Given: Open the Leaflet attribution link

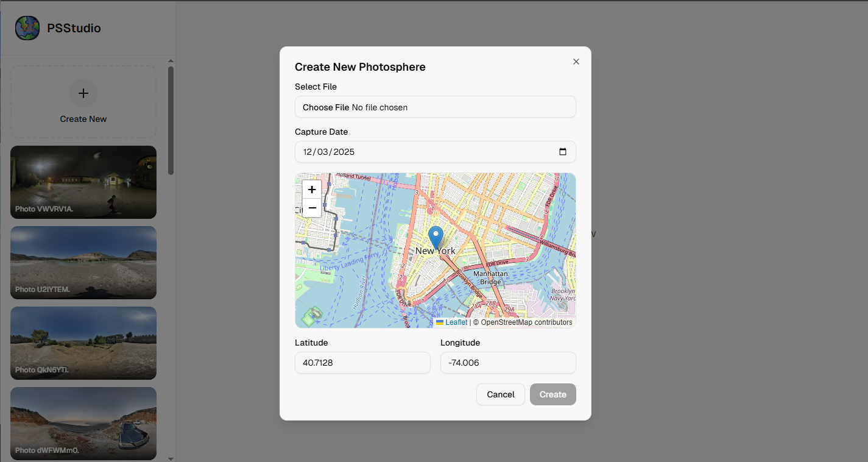Looking at the screenshot, I should [x=451, y=322].
